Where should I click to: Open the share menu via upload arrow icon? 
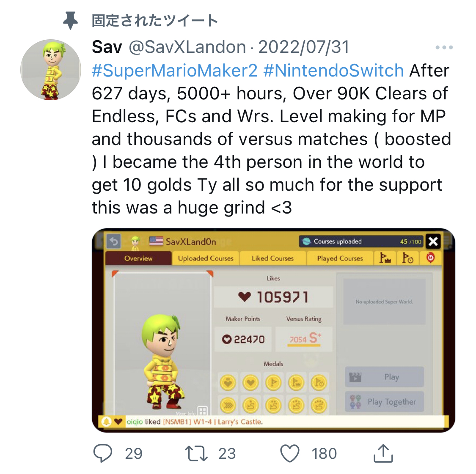383,453
